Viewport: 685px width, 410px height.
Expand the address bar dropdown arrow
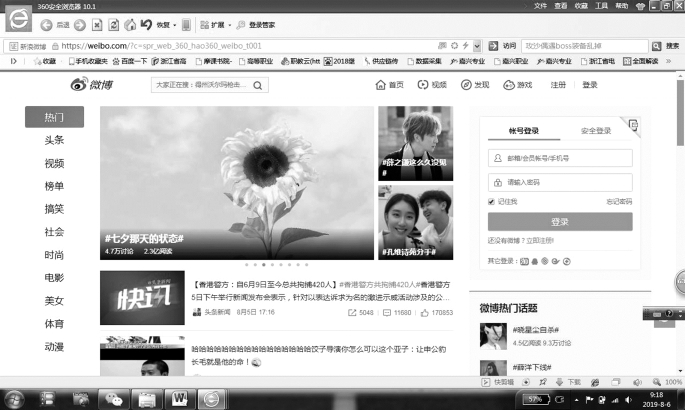477,46
